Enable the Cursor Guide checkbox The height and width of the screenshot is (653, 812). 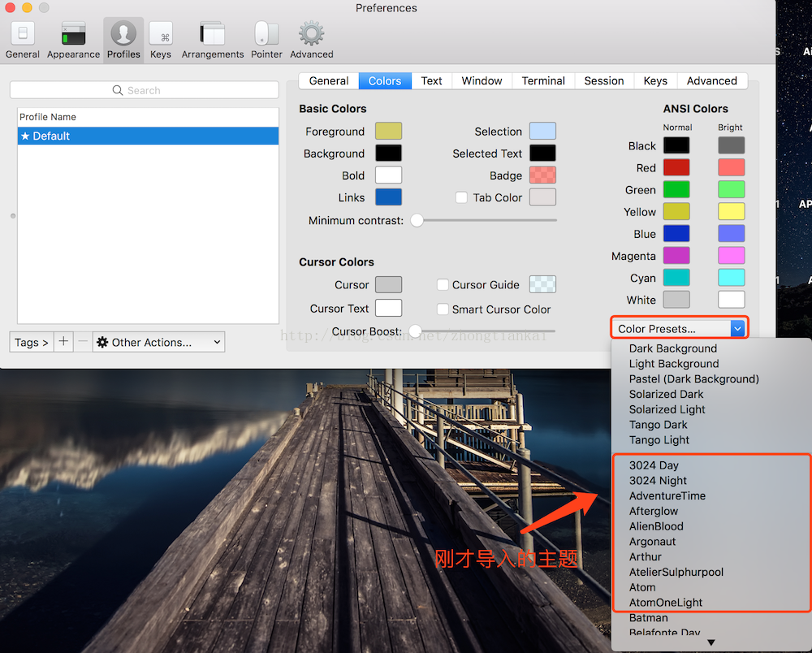click(x=443, y=285)
